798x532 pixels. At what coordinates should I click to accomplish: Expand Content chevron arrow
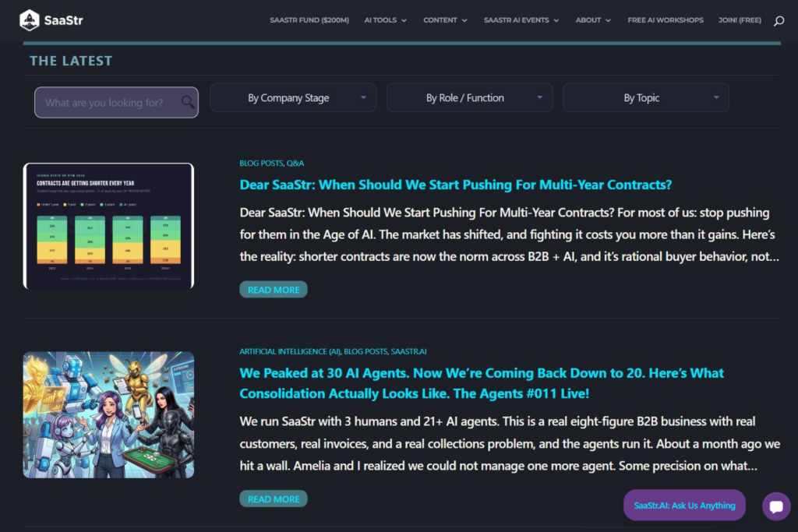click(464, 21)
